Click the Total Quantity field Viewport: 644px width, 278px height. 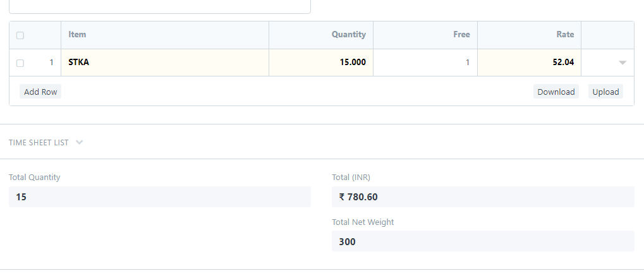160,196
